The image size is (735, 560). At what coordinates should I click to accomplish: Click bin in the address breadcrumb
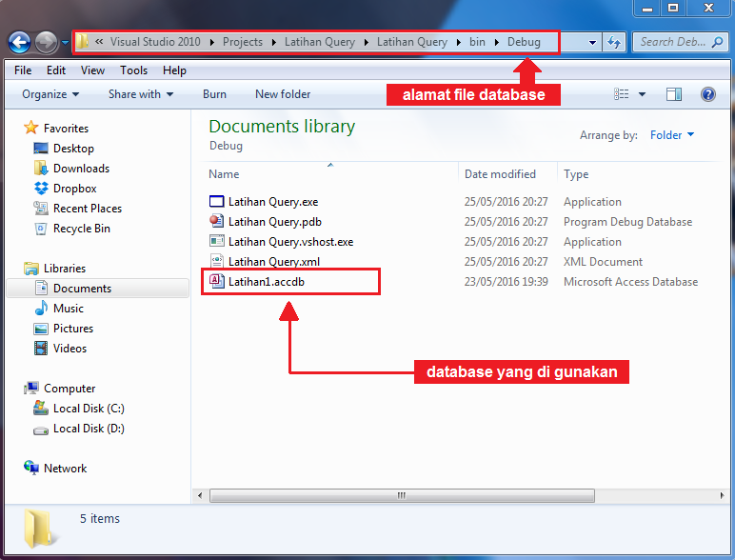pyautogui.click(x=477, y=42)
